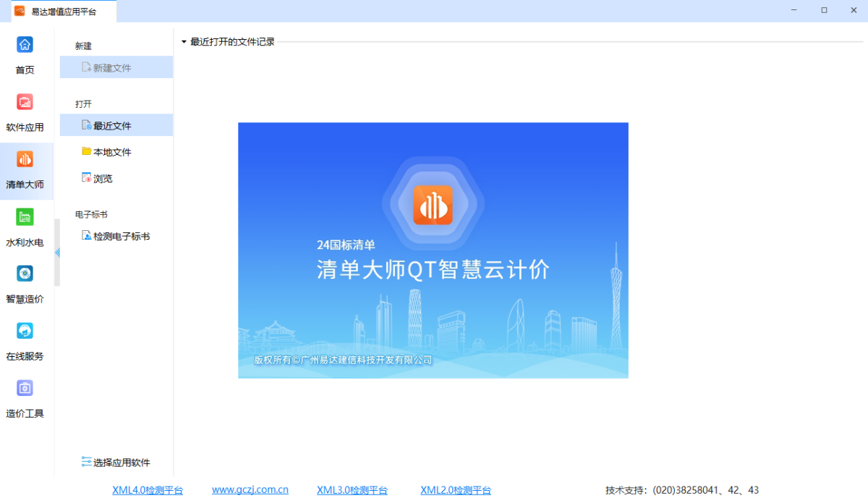Click the 软件应用 label text
868x501 pixels.
(25, 127)
